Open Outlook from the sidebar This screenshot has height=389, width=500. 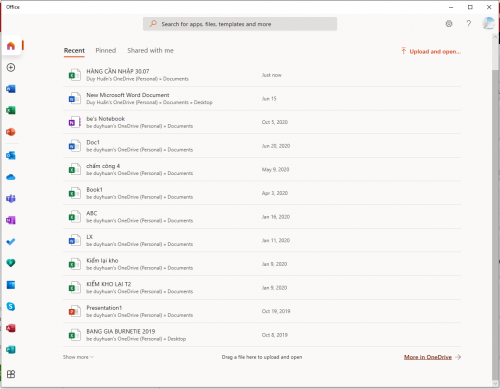tap(11, 155)
